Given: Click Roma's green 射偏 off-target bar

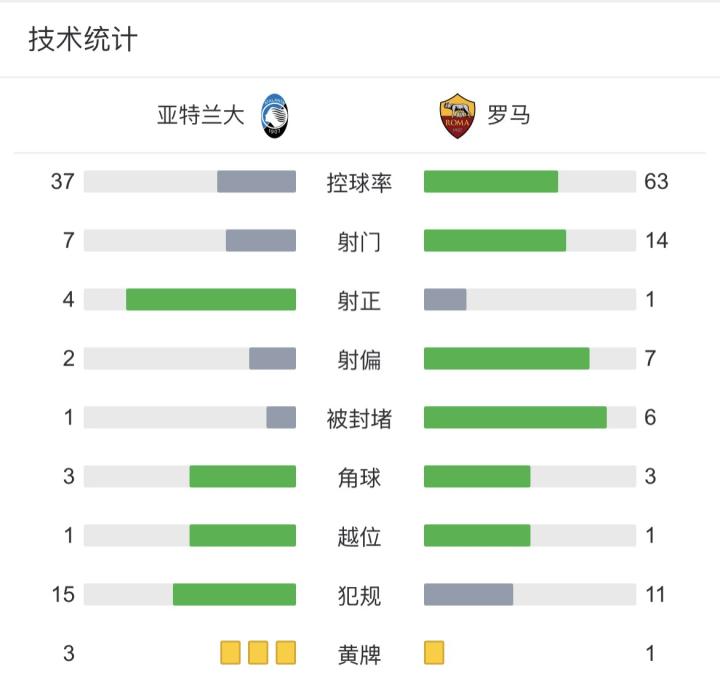Looking at the screenshot, I should click(x=506, y=358).
